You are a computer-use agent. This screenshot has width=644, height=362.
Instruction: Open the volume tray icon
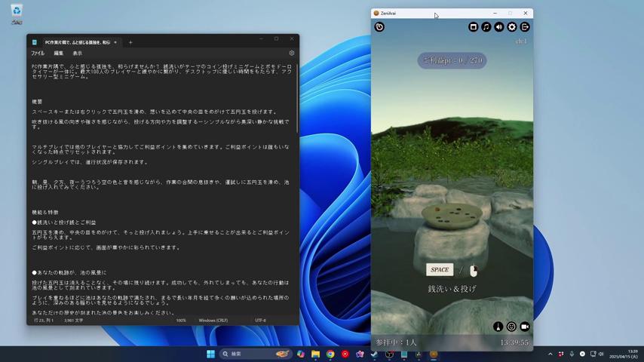pyautogui.click(x=601, y=354)
